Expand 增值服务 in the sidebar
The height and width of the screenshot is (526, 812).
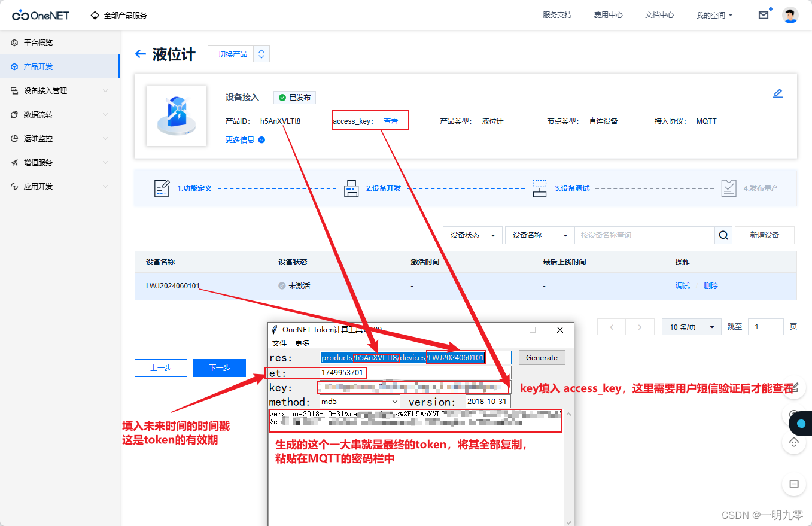click(60, 162)
